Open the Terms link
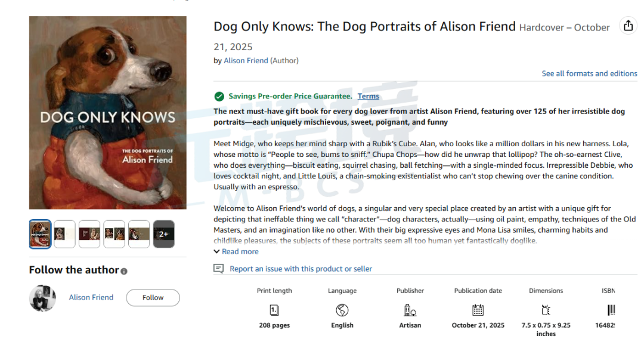This screenshot has height=342, width=644. tap(369, 96)
